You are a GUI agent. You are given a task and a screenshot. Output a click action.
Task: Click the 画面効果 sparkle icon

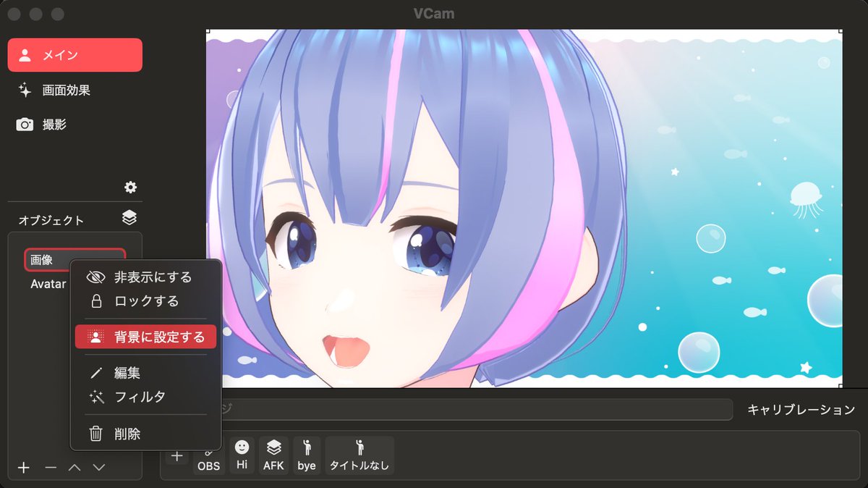[x=25, y=90]
